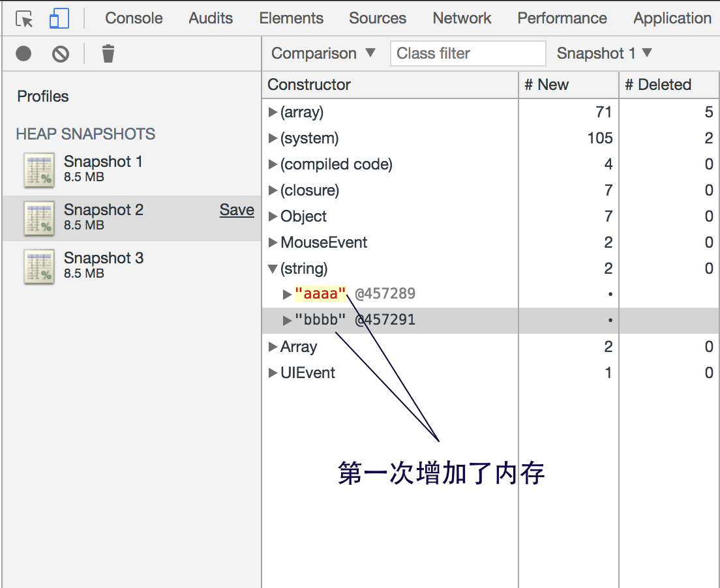Select the Snapshot 3 label text
The image size is (720, 588).
click(x=104, y=258)
